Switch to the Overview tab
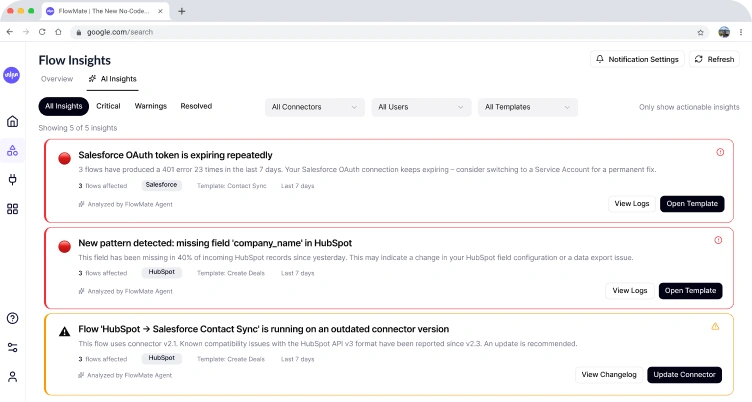 pyautogui.click(x=57, y=78)
